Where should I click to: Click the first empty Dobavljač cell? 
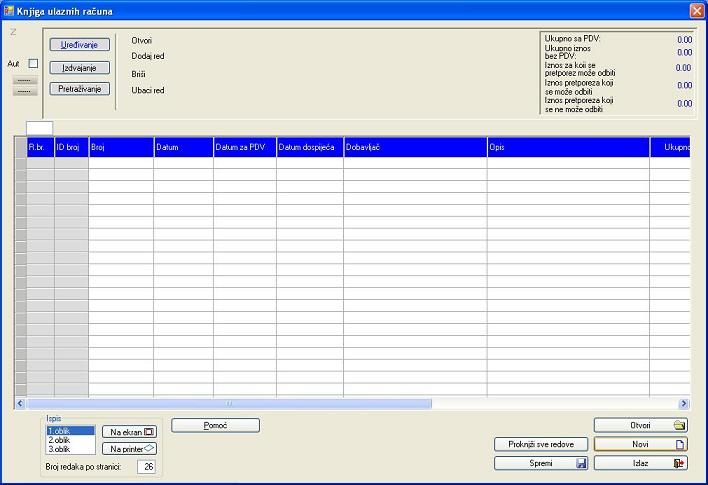coord(415,163)
